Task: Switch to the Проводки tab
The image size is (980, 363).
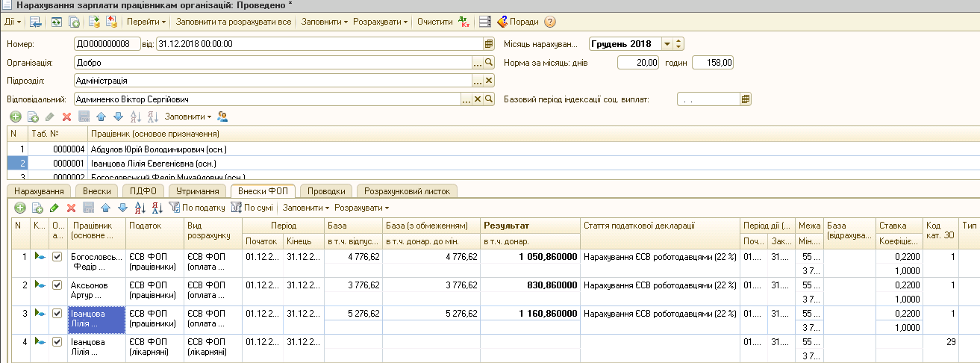Action: tap(326, 191)
